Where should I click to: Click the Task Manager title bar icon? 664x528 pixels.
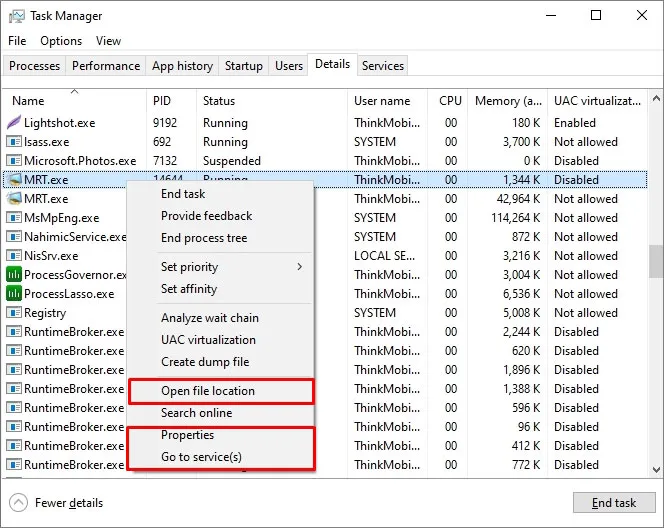click(17, 16)
